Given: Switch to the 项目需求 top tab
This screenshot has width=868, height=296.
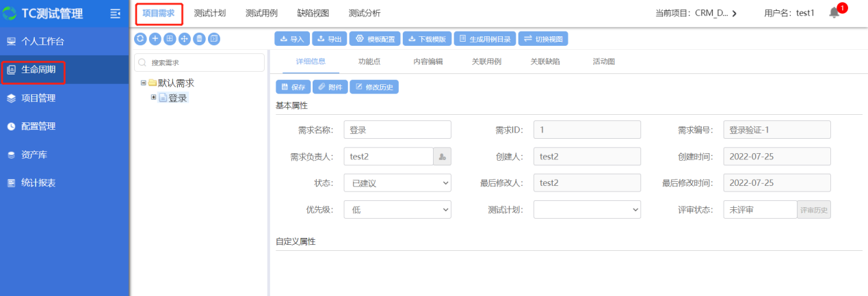Looking at the screenshot, I should pyautogui.click(x=159, y=13).
